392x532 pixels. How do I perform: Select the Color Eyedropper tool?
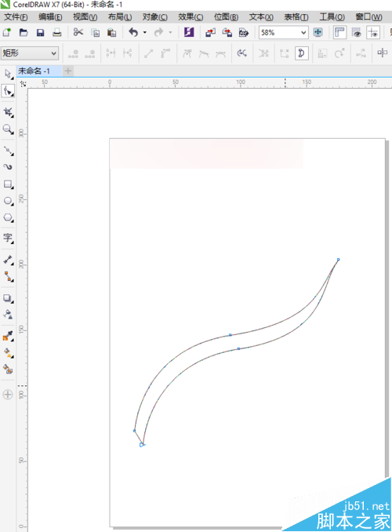pyautogui.click(x=8, y=336)
